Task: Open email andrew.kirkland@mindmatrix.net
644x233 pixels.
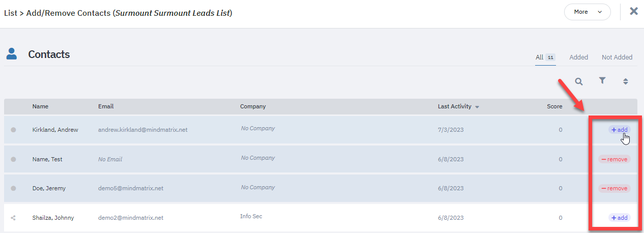Action: [x=142, y=130]
